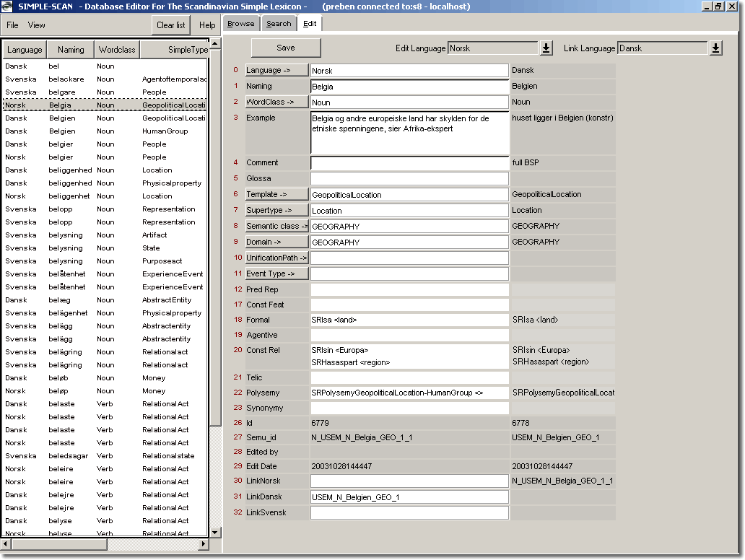Click the 'Semantic class ->' button

pyautogui.click(x=276, y=226)
